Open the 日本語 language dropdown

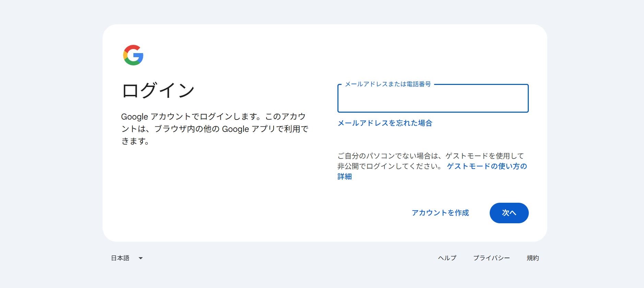click(127, 258)
